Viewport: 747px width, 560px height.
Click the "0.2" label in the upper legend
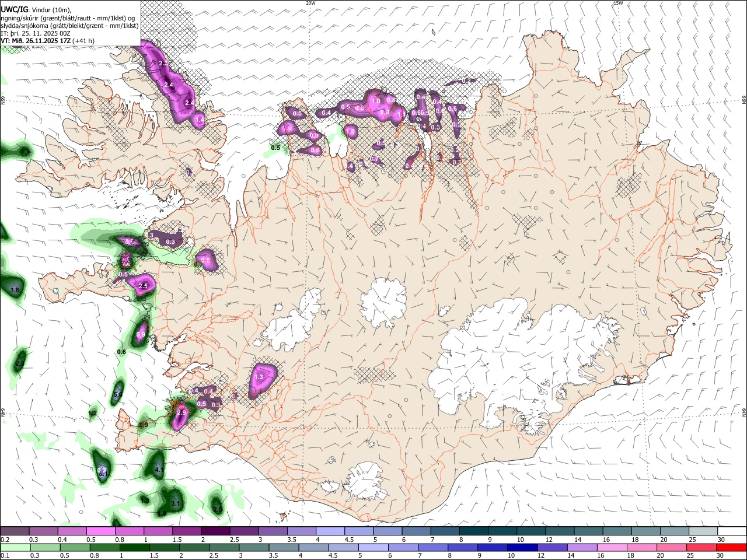[x=5, y=540]
